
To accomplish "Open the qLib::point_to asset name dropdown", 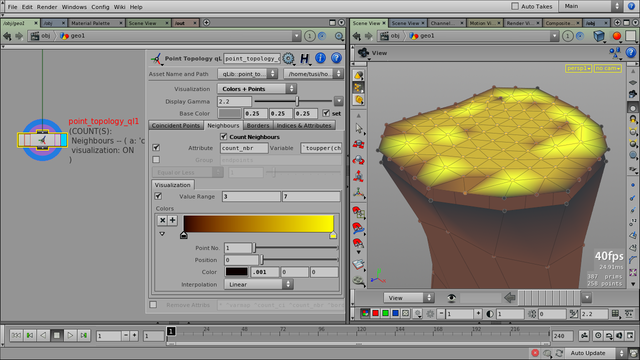I will (247, 74).
